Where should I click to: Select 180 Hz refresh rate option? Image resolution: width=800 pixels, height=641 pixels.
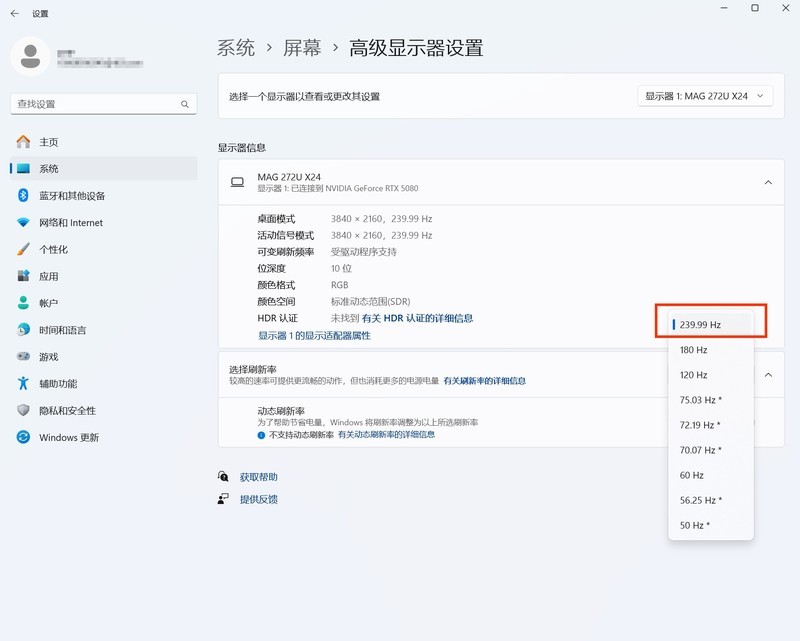pyautogui.click(x=694, y=350)
